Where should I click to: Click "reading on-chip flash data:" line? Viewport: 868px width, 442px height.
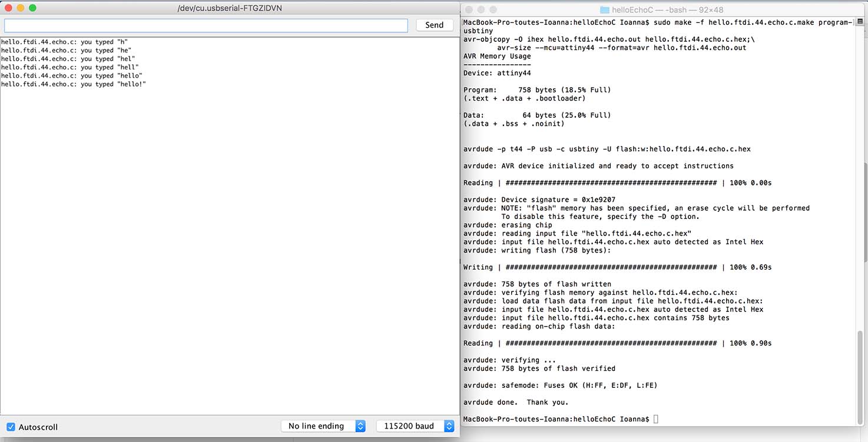click(x=539, y=327)
